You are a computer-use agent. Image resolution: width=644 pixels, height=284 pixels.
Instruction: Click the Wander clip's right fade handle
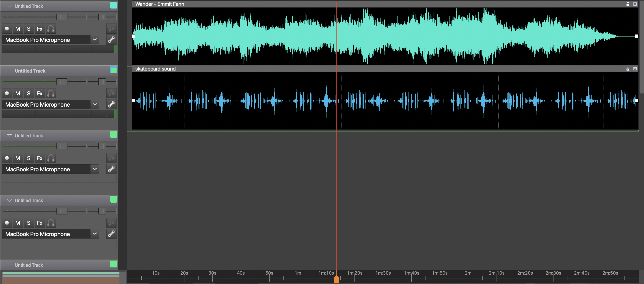point(637,36)
